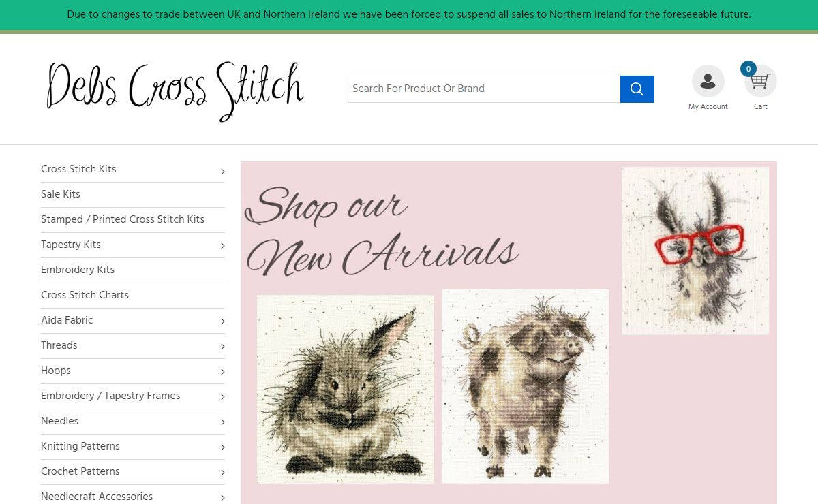Click the llama with red glasses image
The width and height of the screenshot is (818, 504).
(x=695, y=251)
